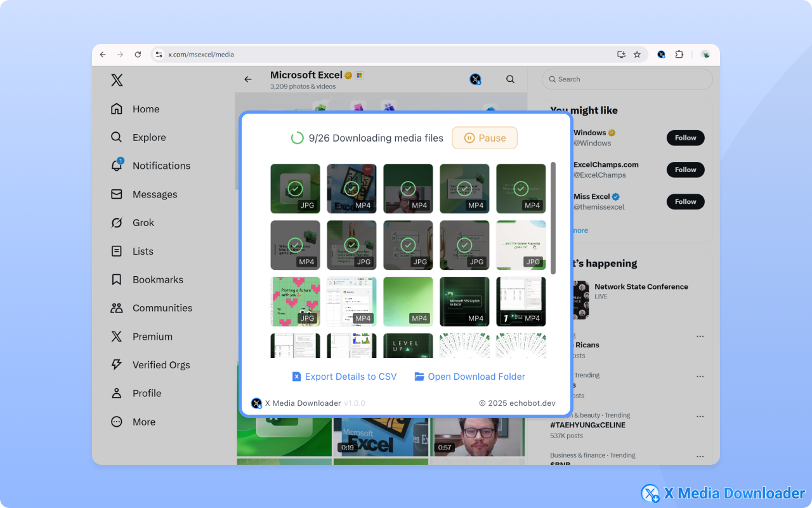Open options menu for #TAEHYUNGxCELINE trend
812x508 pixels.
(700, 416)
